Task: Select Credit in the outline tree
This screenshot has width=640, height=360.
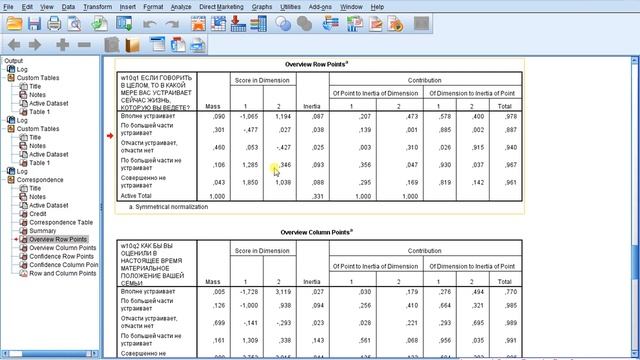Action: 38,214
